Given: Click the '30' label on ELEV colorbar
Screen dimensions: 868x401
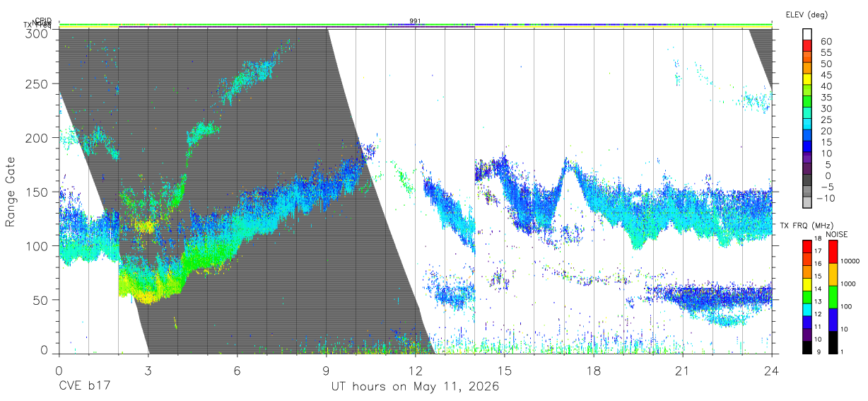Looking at the screenshot, I should point(826,108).
